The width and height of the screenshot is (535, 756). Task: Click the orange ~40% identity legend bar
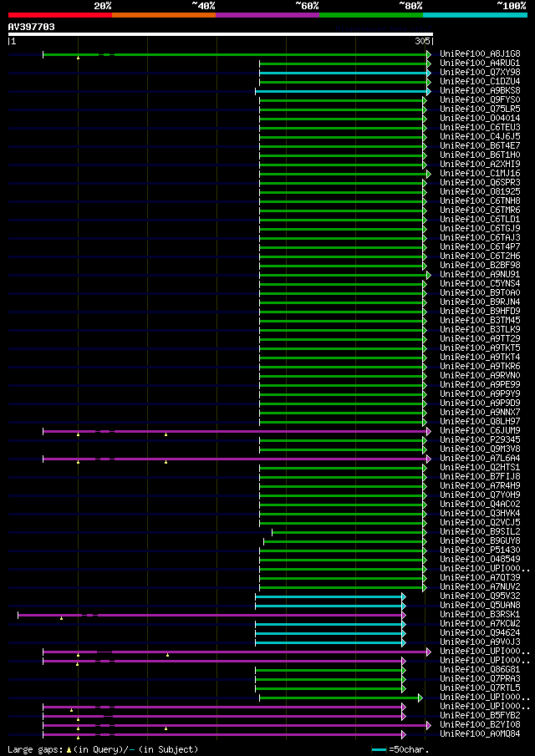click(x=164, y=15)
